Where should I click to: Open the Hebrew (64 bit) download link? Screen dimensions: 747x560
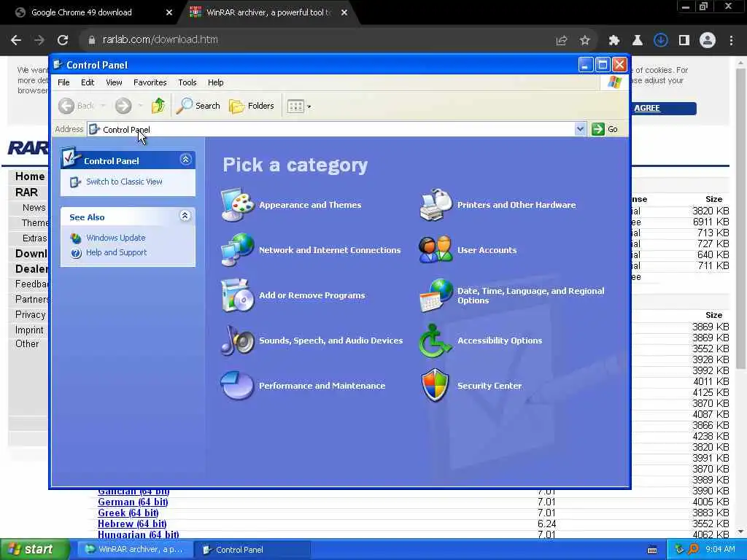[x=132, y=524]
